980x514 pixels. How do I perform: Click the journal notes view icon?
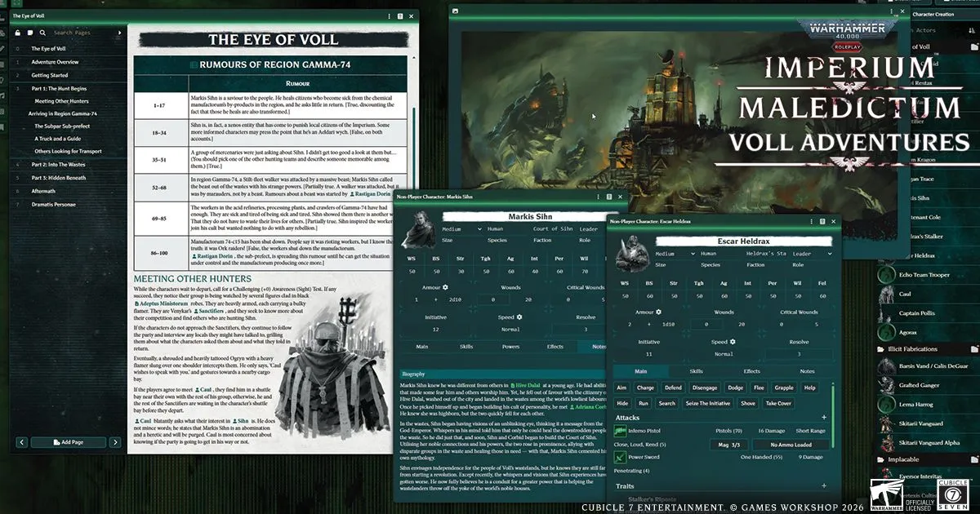point(30,33)
